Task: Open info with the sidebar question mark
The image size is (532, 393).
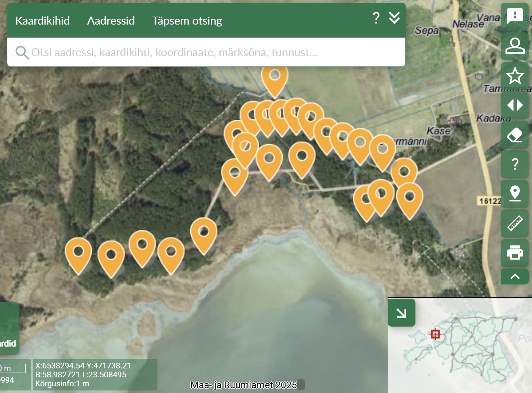Action: pyautogui.click(x=514, y=164)
